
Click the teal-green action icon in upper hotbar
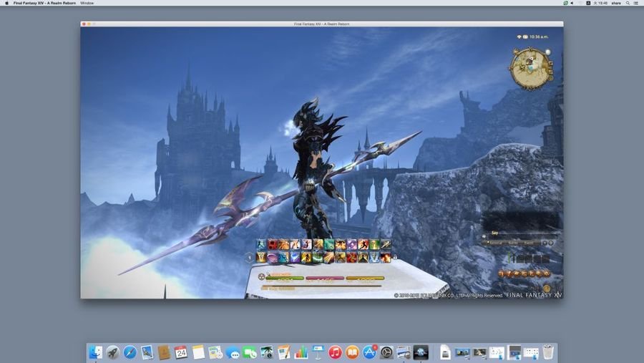click(x=329, y=245)
